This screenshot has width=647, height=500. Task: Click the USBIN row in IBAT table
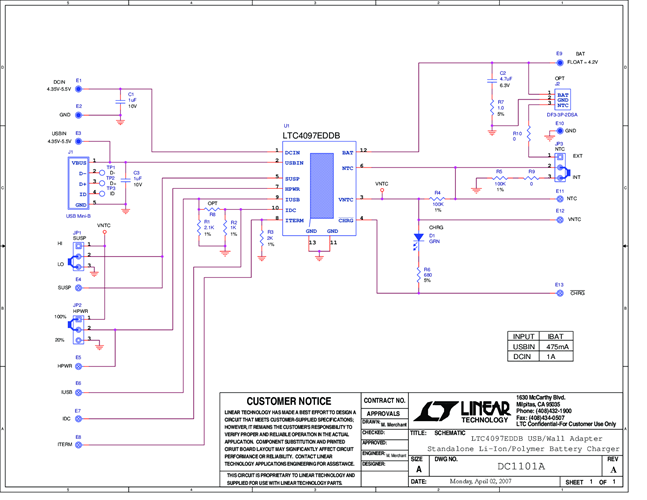pos(544,346)
